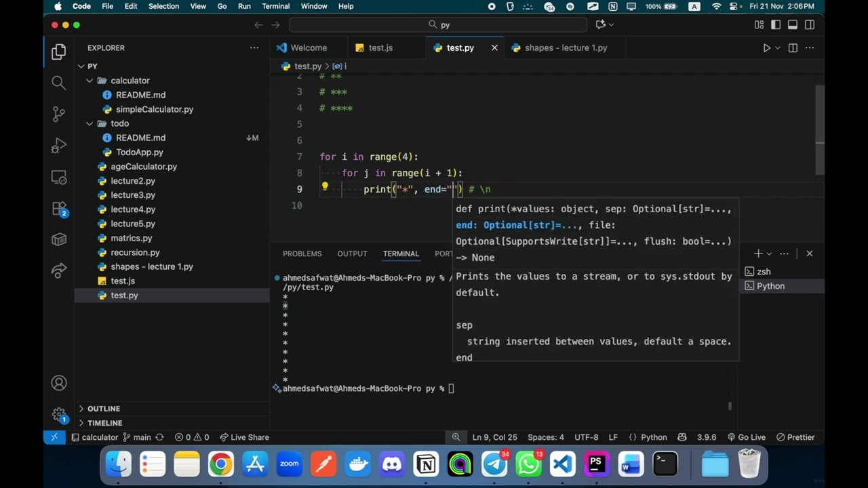Open Source Control view in activity bar
Image resolution: width=868 pixels, height=488 pixels.
[x=59, y=114]
